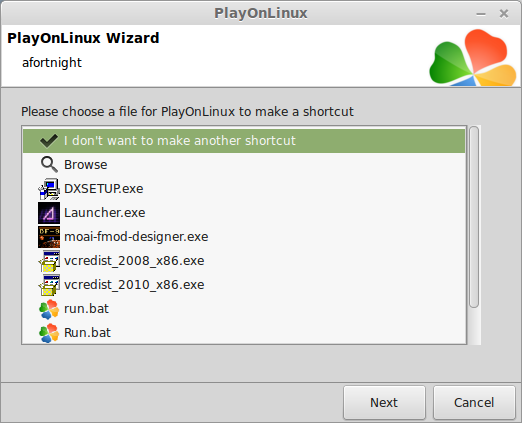Choose vcredist_2008_x86.exe file name
Screen dimensions: 522x423
[x=134, y=261]
